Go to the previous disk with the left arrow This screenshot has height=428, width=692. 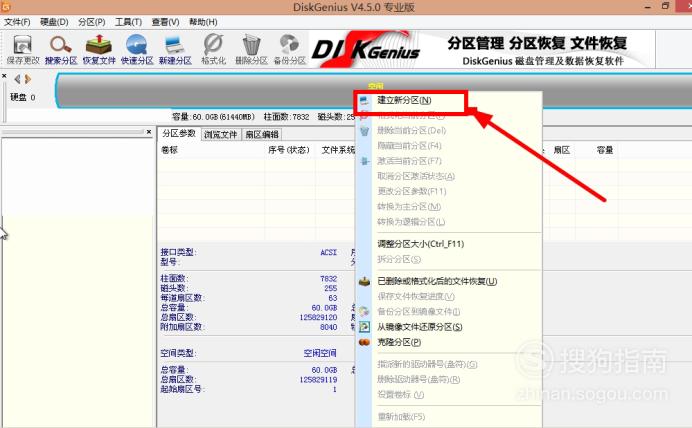17,79
